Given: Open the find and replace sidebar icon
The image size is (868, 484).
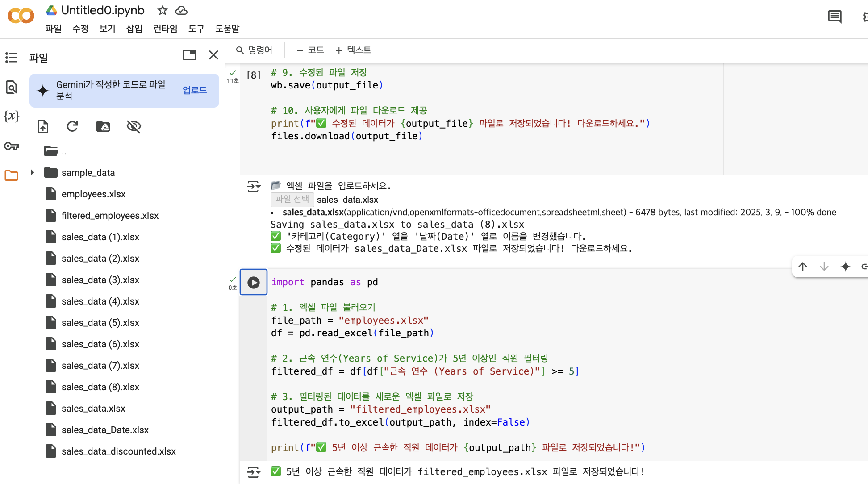Looking at the screenshot, I should click(11, 87).
